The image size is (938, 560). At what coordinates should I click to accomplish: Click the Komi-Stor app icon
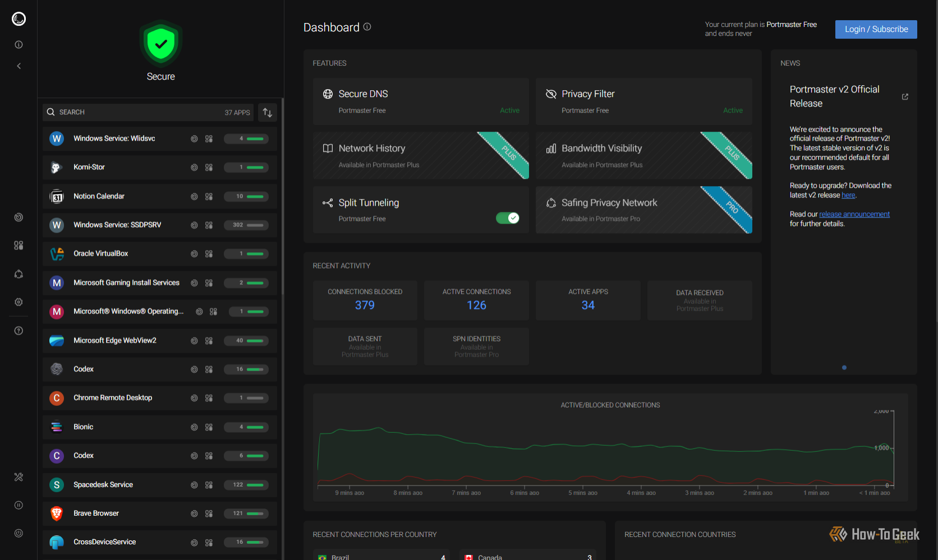[57, 168]
